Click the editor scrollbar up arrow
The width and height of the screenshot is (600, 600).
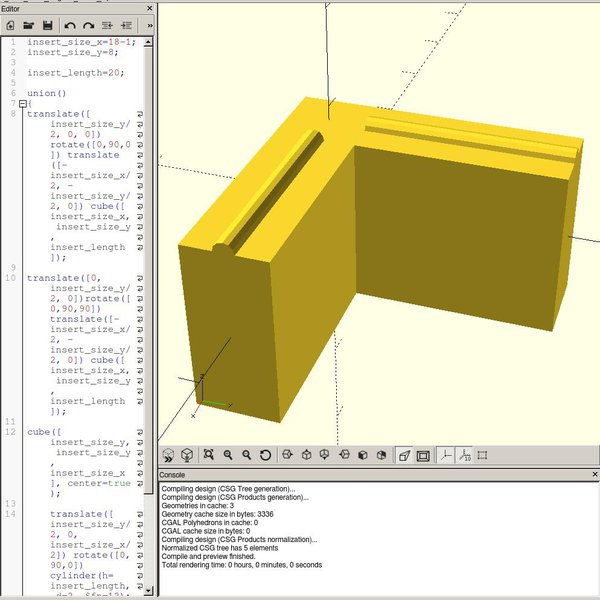148,42
